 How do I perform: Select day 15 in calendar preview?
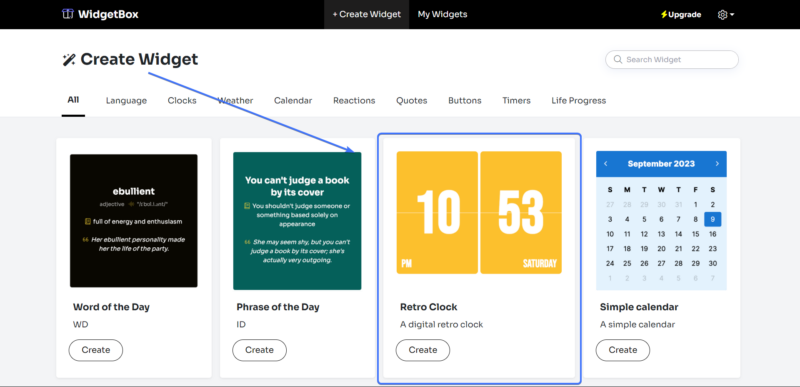[695, 234]
